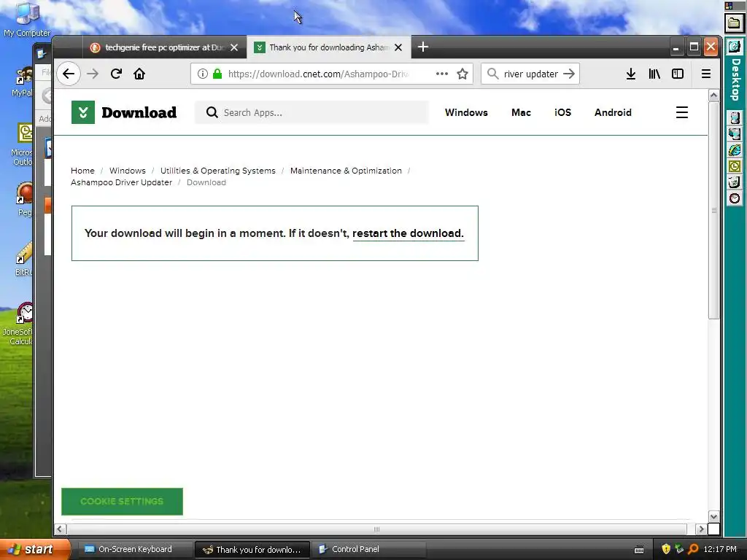The height and width of the screenshot is (560, 747).
Task: Click the recycle bin icon in Desktop bar
Action: tap(734, 182)
